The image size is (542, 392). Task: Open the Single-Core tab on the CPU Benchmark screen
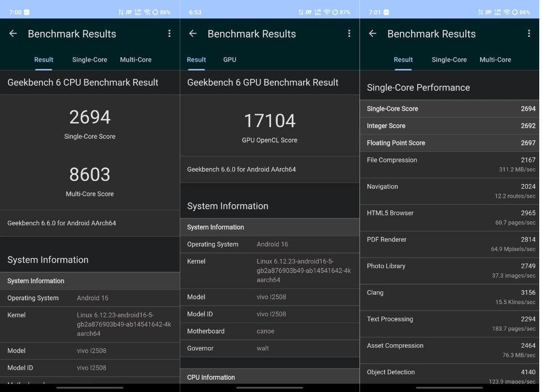point(90,59)
